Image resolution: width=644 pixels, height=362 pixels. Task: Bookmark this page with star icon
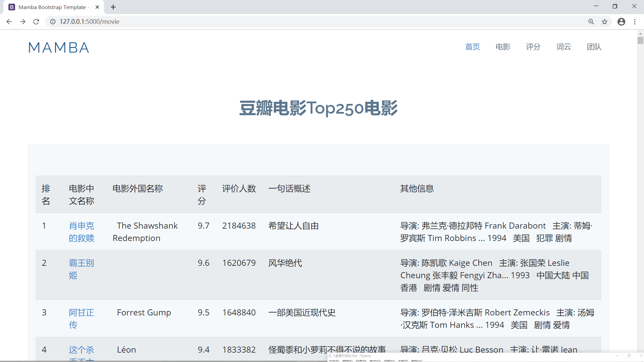[604, 22]
